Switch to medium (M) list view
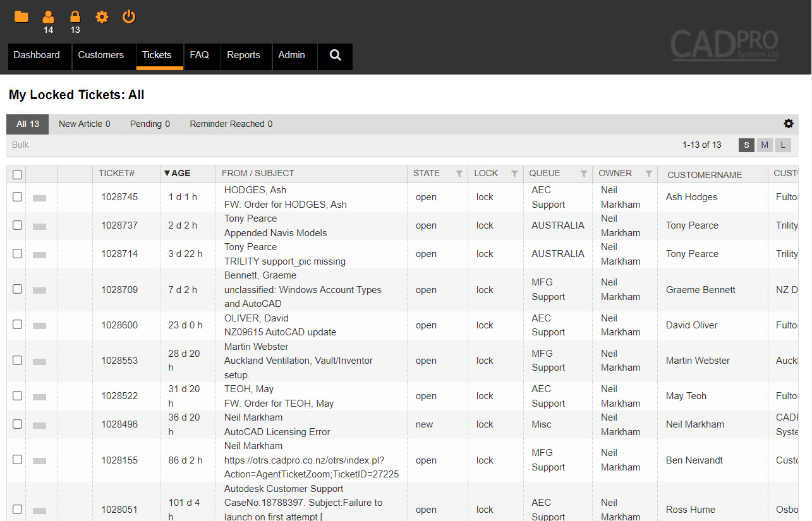Screen dimensions: 812x521 click(x=765, y=145)
